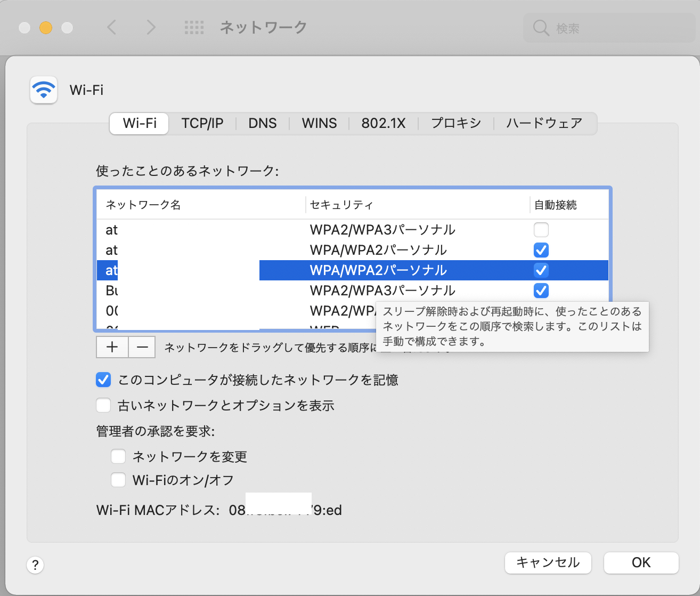
Task: Click the Wi-Fi icon beside the title
Action: (x=44, y=90)
